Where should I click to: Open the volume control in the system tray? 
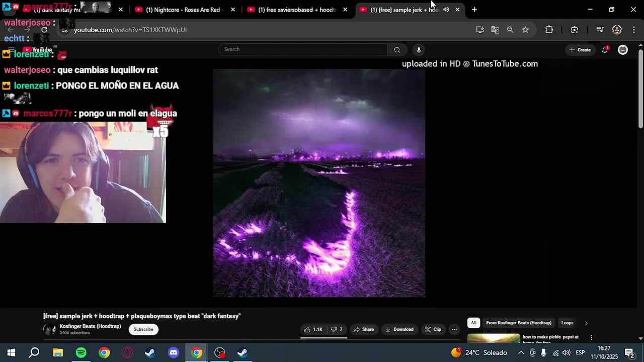567,352
